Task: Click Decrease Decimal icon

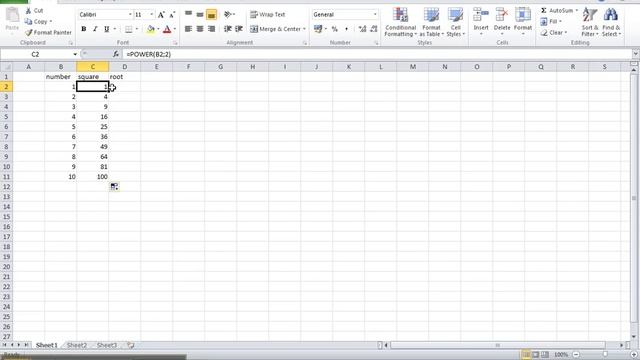Action: [x=373, y=29]
